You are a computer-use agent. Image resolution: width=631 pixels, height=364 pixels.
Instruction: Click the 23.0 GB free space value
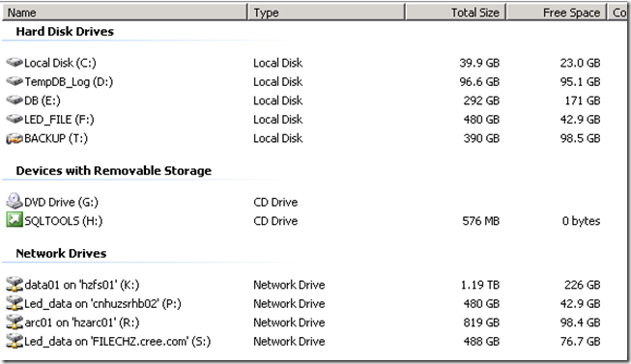(x=580, y=63)
